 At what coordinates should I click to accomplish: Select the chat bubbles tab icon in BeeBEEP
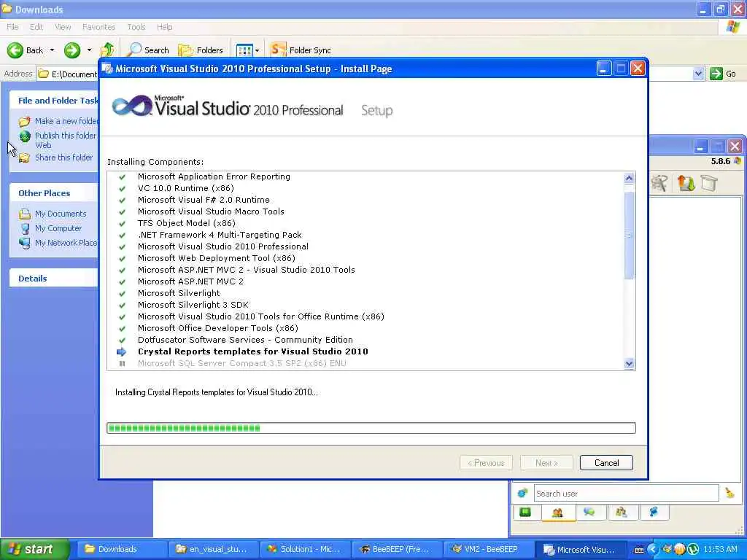pos(589,512)
